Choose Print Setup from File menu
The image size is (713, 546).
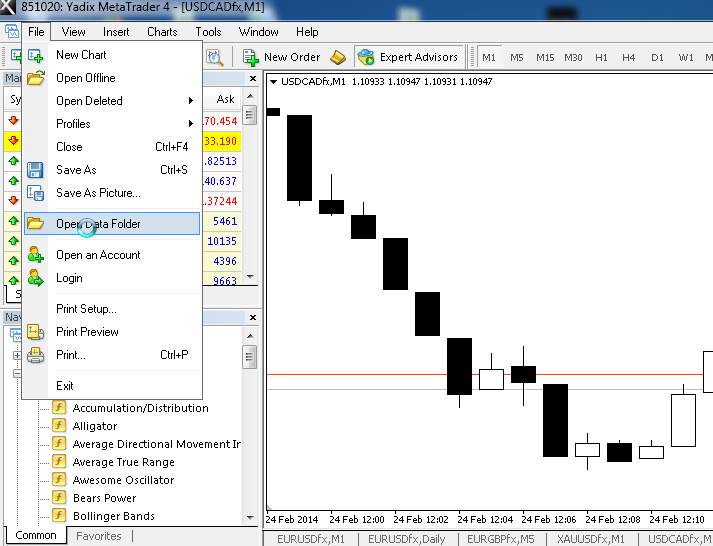pos(112,309)
